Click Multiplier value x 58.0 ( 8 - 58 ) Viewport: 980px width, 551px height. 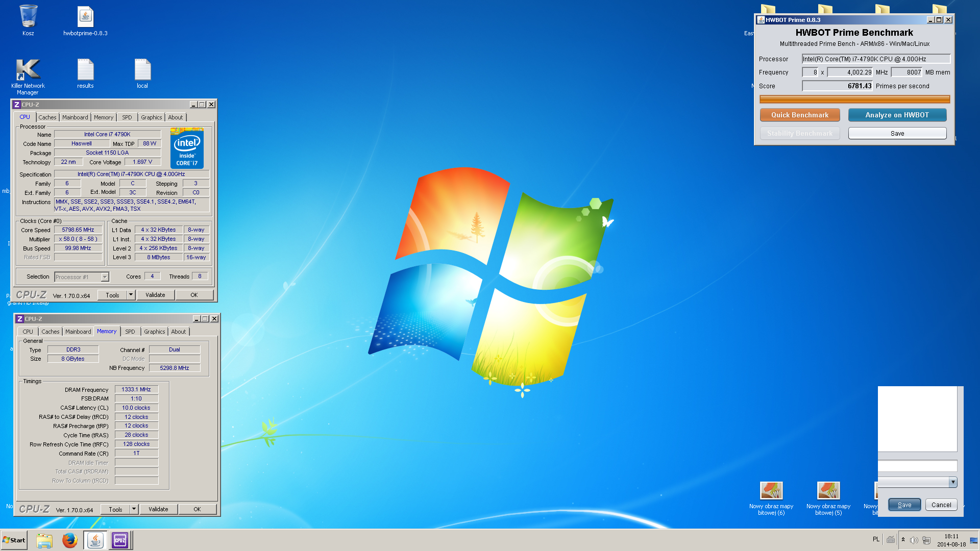tap(78, 239)
